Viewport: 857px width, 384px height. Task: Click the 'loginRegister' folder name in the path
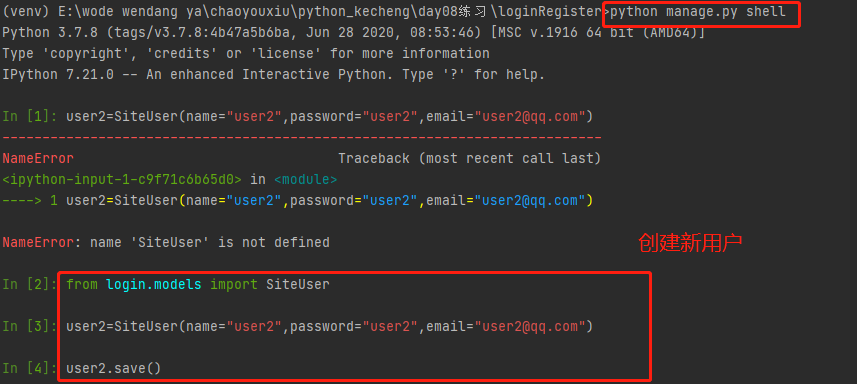[x=549, y=12]
